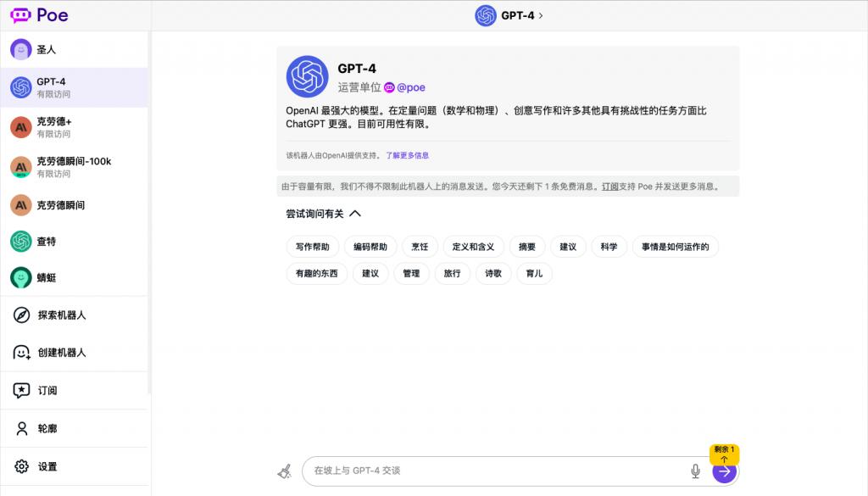Click the 订阅 star bubble icon
868x496 pixels.
(x=21, y=390)
